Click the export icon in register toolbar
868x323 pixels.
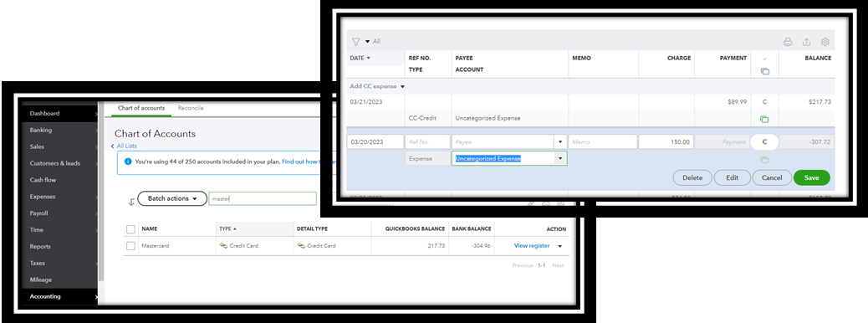point(807,42)
